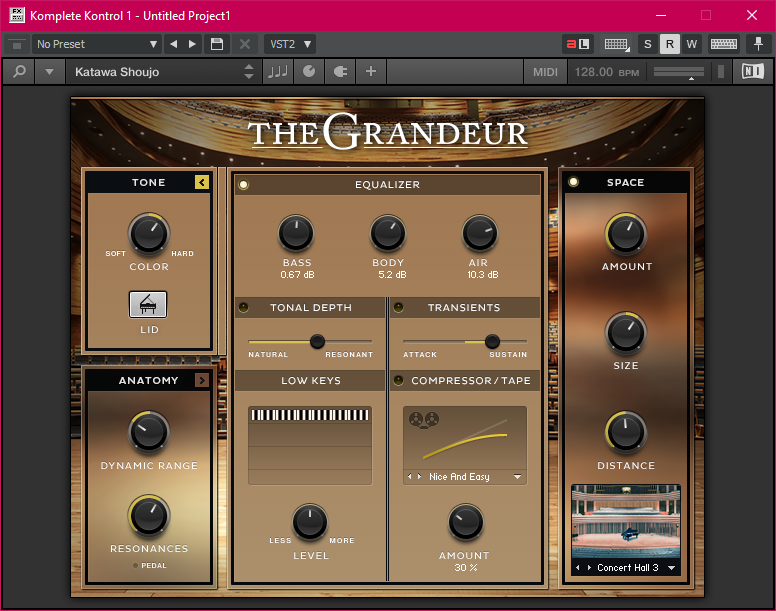The width and height of the screenshot is (776, 611).
Task: Select previous compressor preset left arrow
Action: point(409,476)
